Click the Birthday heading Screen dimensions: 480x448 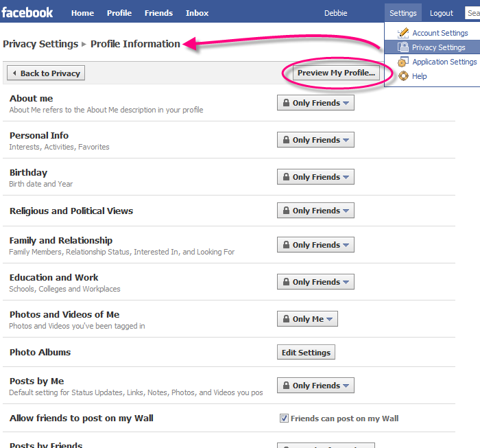[x=29, y=173]
